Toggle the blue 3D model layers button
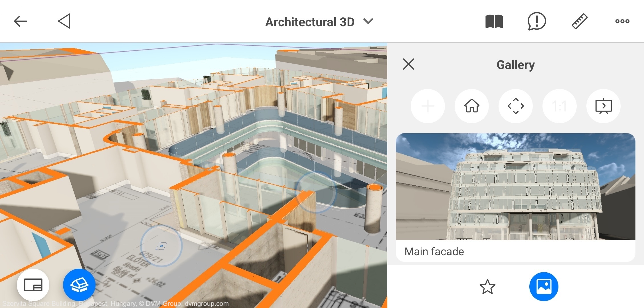The height and width of the screenshot is (308, 644). click(79, 285)
